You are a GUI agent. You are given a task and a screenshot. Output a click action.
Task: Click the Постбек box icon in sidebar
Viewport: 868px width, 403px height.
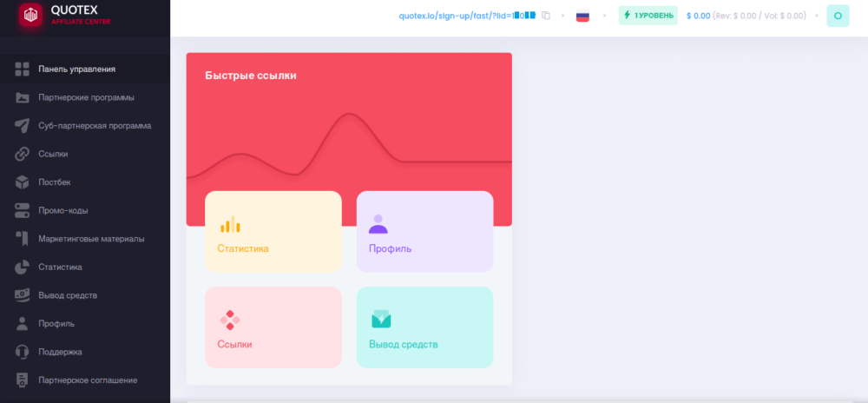click(x=23, y=182)
